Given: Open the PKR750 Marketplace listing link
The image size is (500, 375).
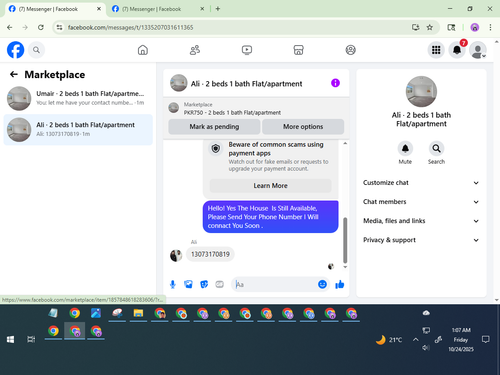Looking at the screenshot, I should [x=232, y=113].
